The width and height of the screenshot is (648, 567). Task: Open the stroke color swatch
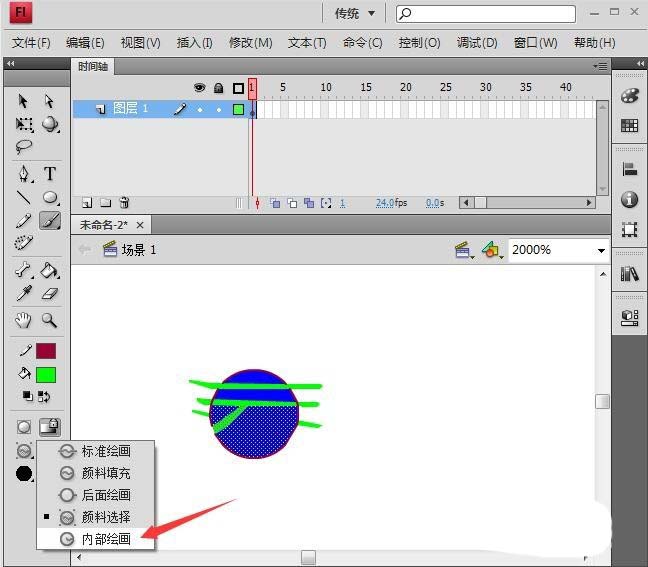(46, 350)
